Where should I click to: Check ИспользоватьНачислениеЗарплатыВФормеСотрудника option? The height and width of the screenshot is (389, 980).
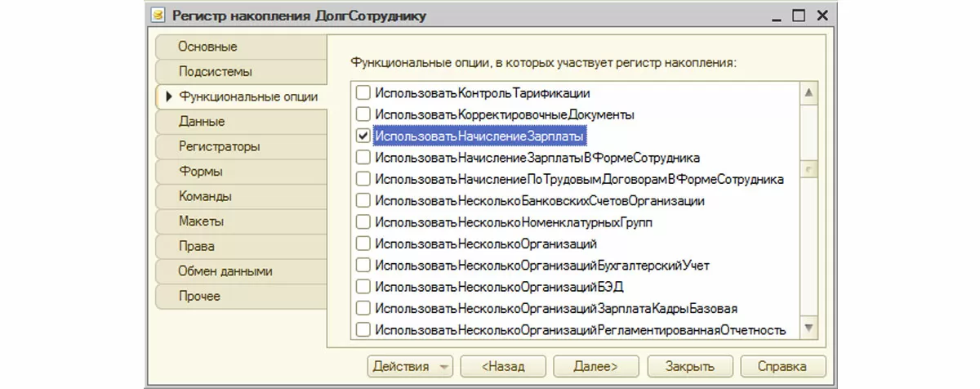(x=363, y=157)
